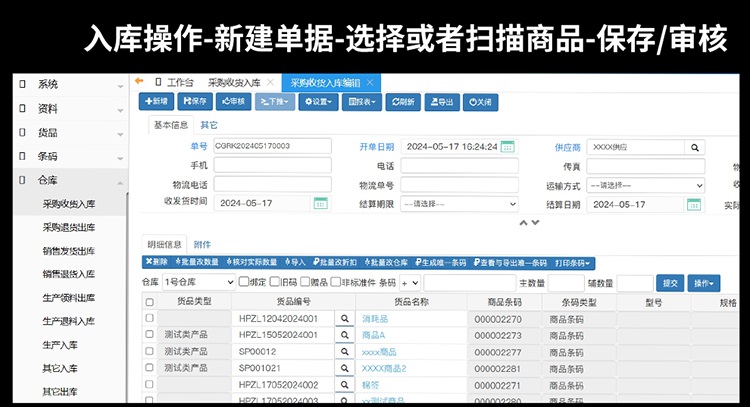Submit barcode entry with 提交 button
The image size is (750, 407).
pyautogui.click(x=670, y=283)
